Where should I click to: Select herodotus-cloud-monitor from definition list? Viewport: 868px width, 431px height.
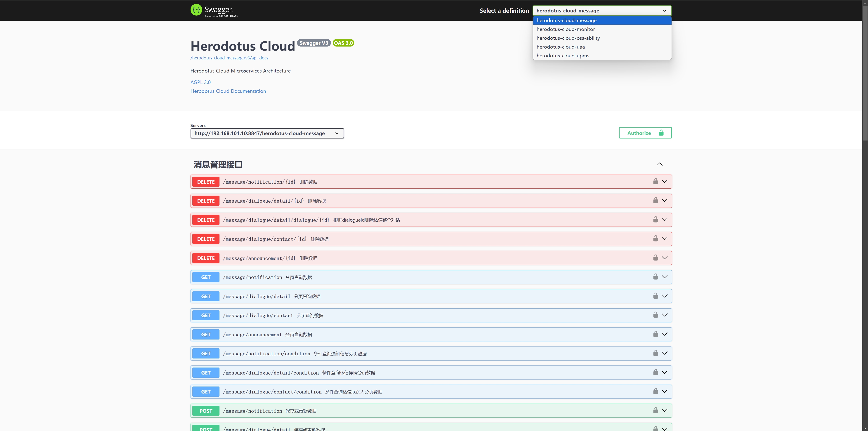pos(565,29)
